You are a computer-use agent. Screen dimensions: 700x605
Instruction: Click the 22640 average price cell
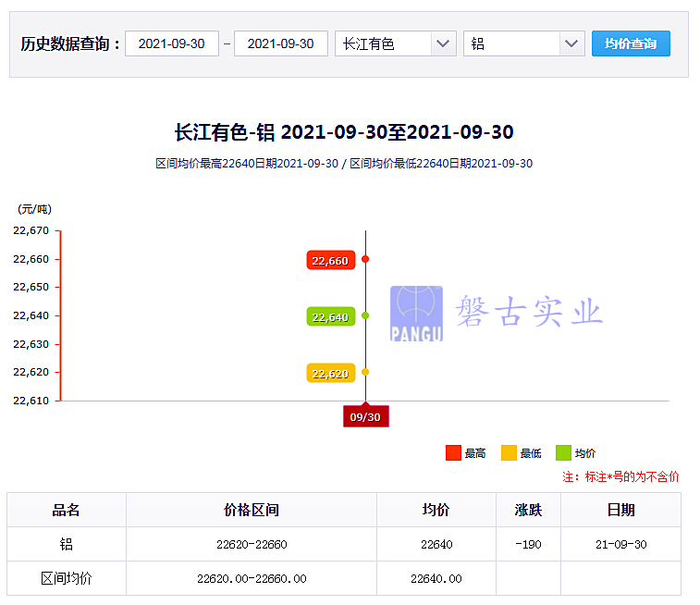coord(436,544)
